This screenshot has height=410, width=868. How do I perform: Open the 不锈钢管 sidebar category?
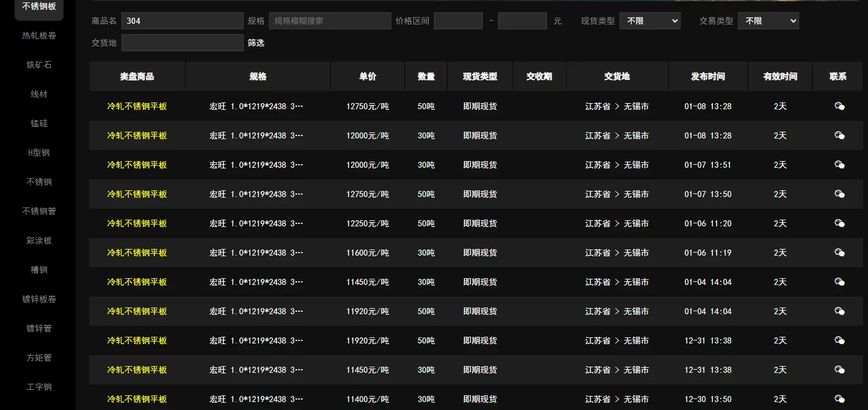(x=39, y=211)
